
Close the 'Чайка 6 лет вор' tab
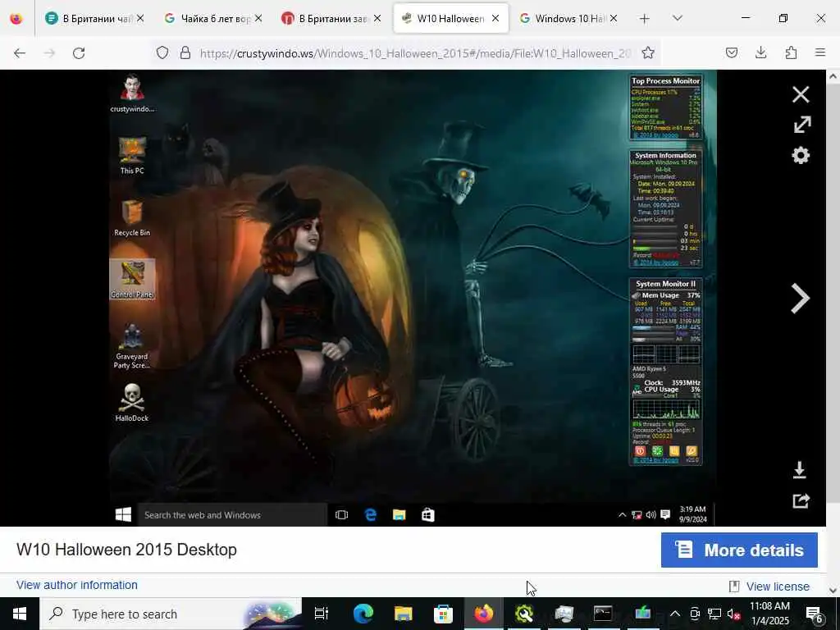(x=258, y=18)
